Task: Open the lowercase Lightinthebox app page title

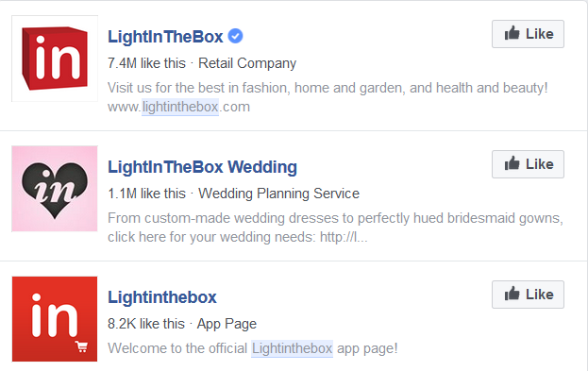Action: [x=162, y=297]
